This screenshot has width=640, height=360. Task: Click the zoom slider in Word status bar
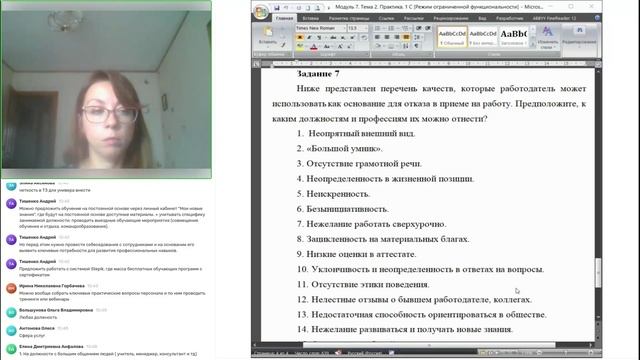coord(565,353)
